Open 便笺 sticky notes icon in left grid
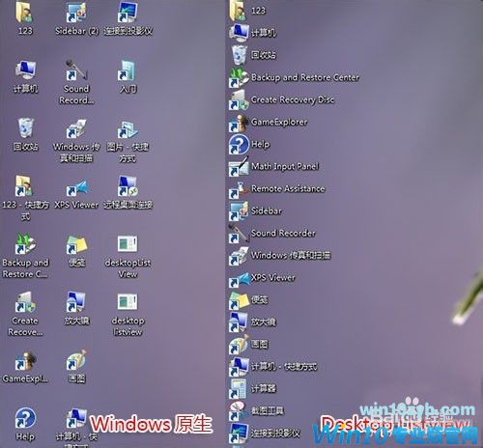This screenshot has width=483, height=448. 76,244
